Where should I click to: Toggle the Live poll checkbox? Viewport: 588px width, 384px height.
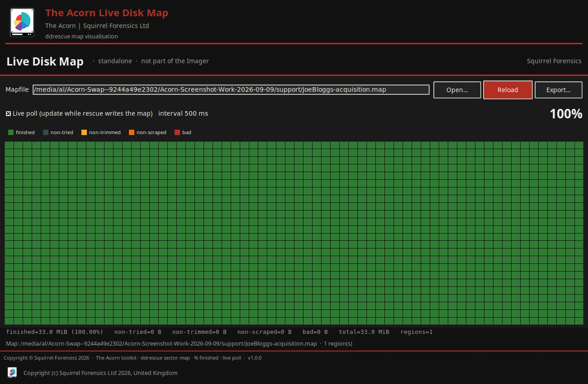pyautogui.click(x=8, y=113)
